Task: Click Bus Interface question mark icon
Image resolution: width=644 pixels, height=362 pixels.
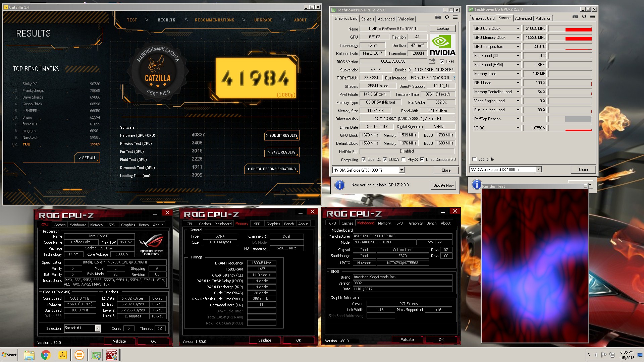Action: 454,78
